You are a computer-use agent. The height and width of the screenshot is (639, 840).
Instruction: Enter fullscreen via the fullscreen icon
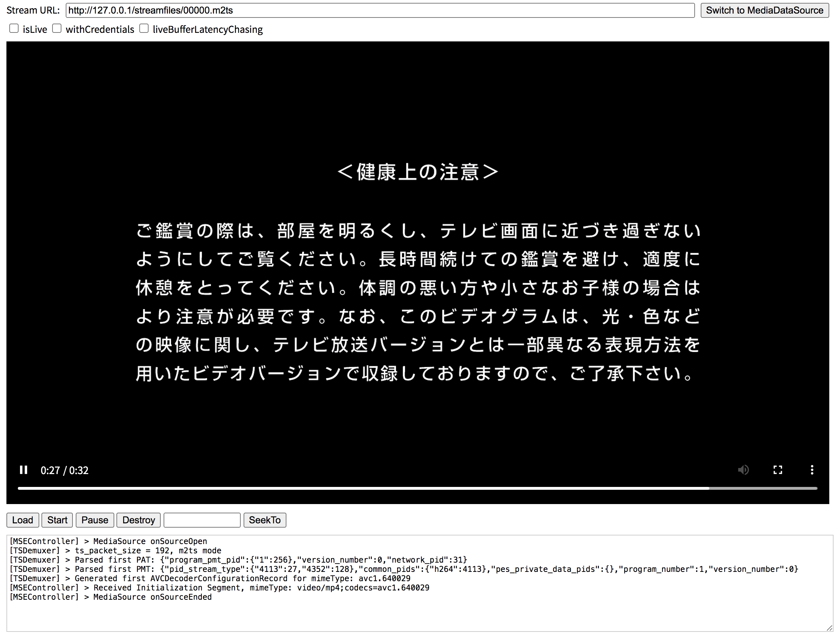click(777, 470)
